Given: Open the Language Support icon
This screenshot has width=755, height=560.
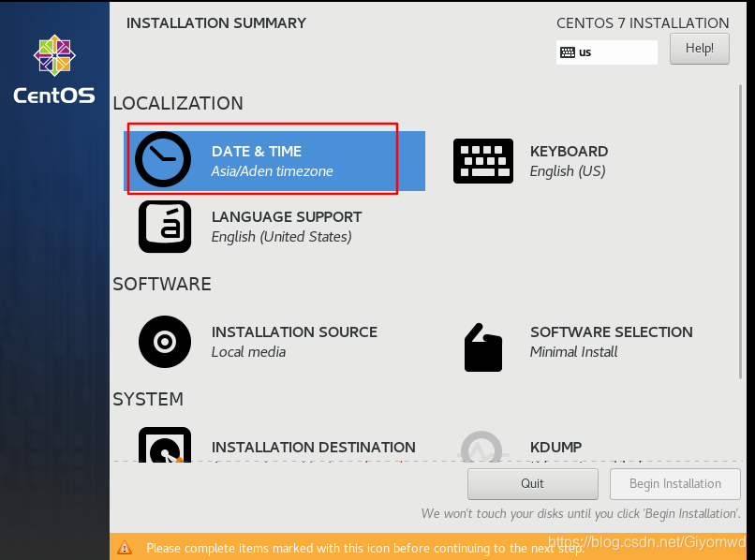Looking at the screenshot, I should pyautogui.click(x=165, y=227).
